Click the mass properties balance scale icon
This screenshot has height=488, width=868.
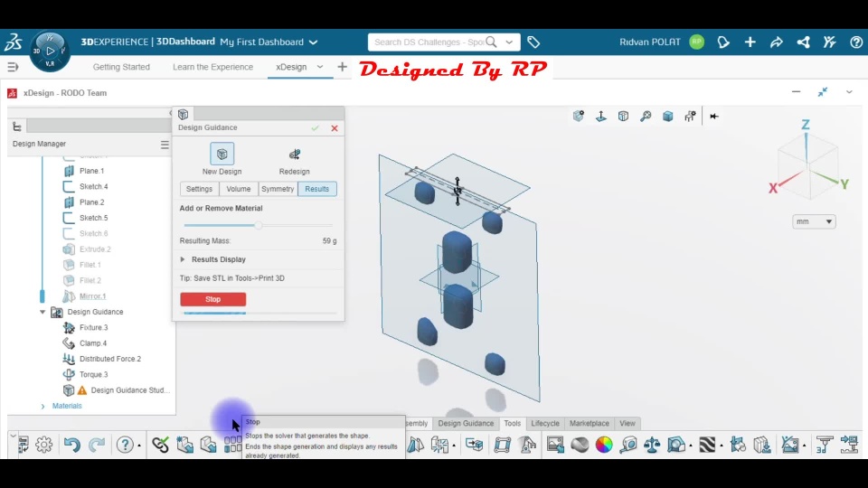click(652, 445)
